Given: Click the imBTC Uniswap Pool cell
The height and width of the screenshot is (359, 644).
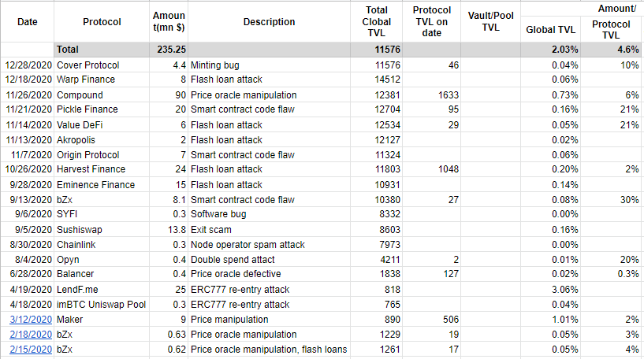Looking at the screenshot, I should (102, 305).
